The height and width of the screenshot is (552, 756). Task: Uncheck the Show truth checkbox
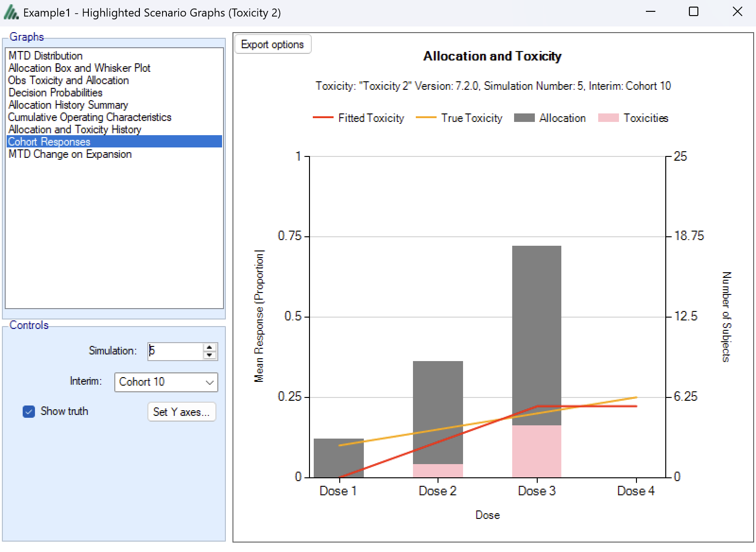29,412
